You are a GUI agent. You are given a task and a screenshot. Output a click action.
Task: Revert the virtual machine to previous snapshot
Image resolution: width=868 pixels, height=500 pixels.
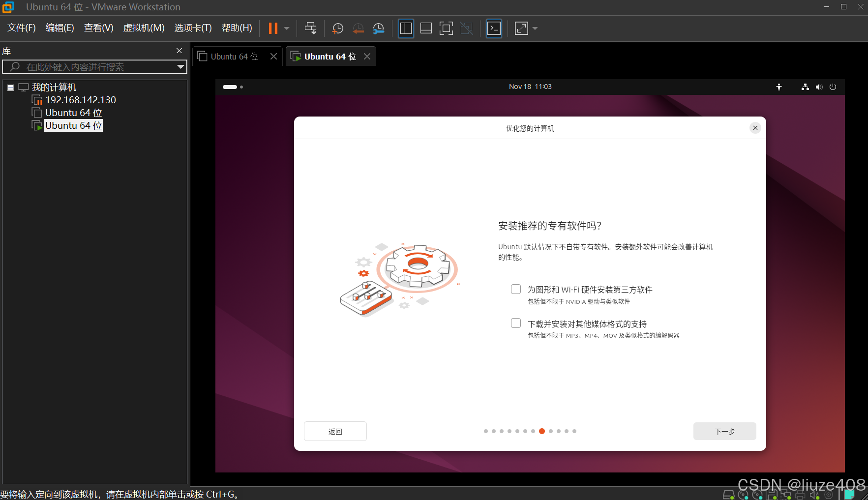pyautogui.click(x=358, y=29)
